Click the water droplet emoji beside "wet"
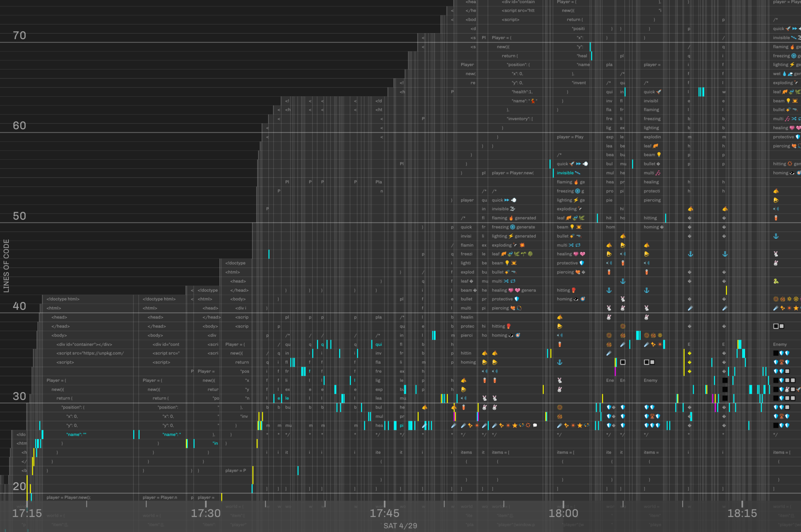 tap(784, 74)
